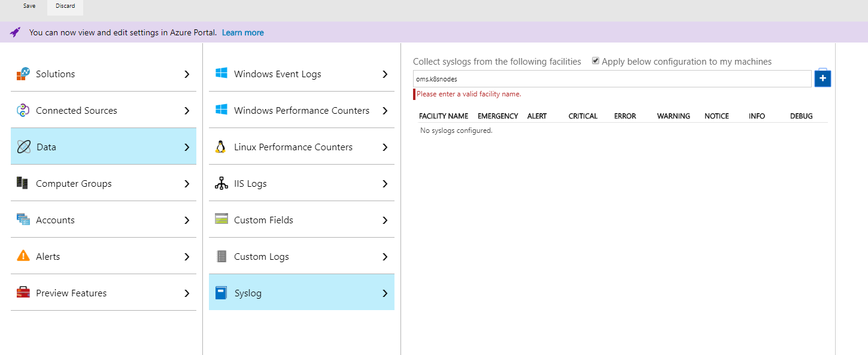868x355 pixels.
Task: Open the Computer Groups icon
Action: (23, 183)
